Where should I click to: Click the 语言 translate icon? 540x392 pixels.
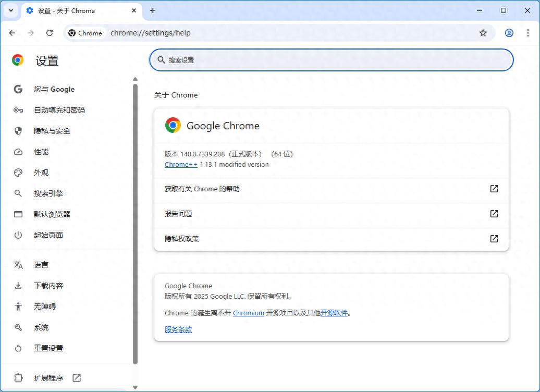point(18,265)
